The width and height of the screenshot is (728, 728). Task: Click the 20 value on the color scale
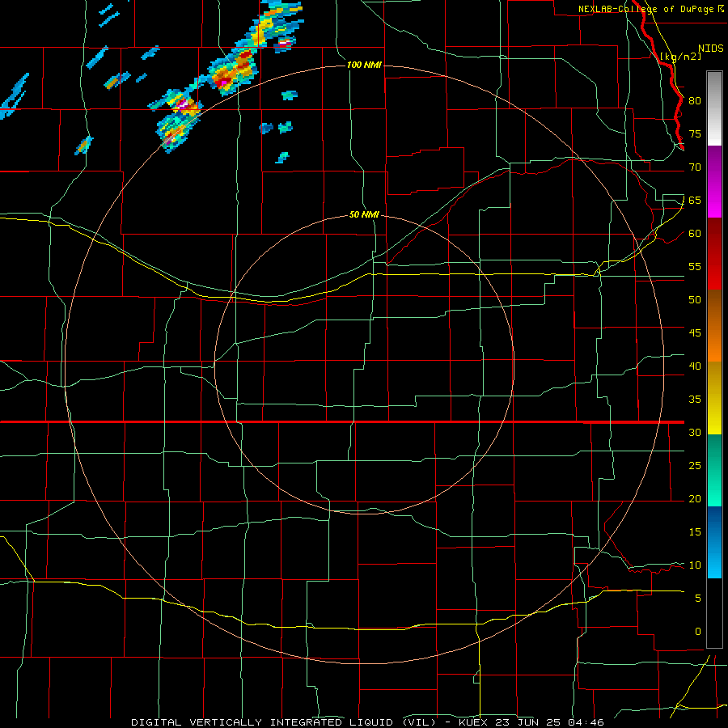click(x=695, y=498)
